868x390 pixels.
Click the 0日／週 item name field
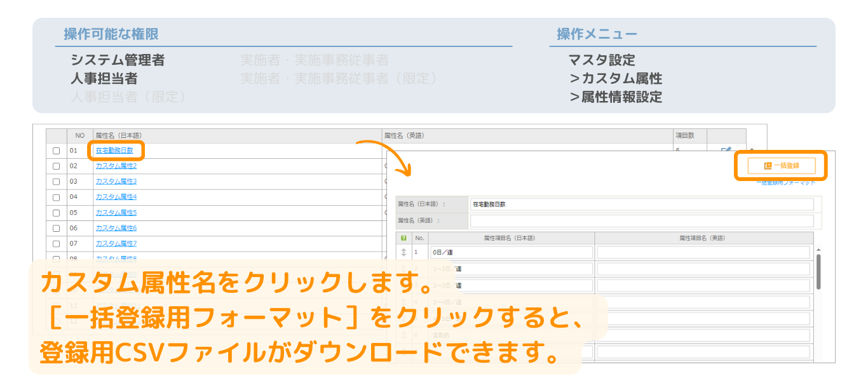(x=512, y=253)
